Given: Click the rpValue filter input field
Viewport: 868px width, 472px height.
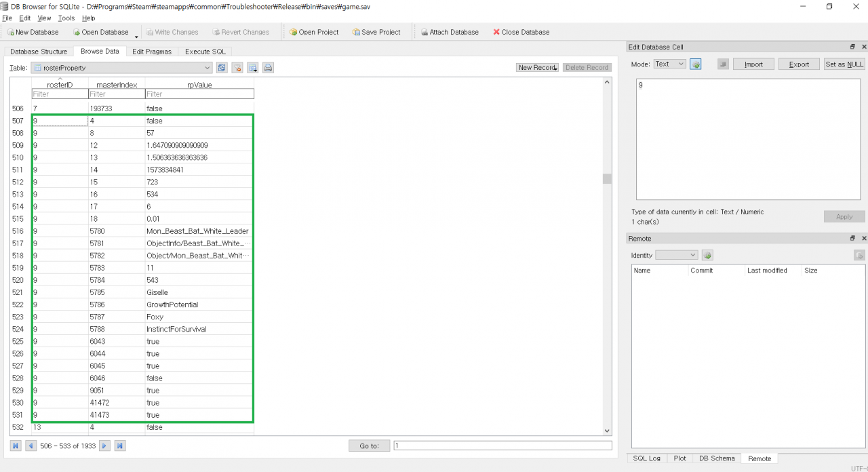Looking at the screenshot, I should pos(199,94).
